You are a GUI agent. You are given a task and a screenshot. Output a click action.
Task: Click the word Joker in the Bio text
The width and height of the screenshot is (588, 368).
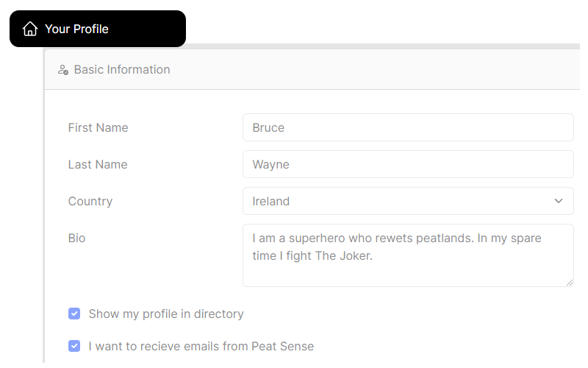tap(355, 257)
